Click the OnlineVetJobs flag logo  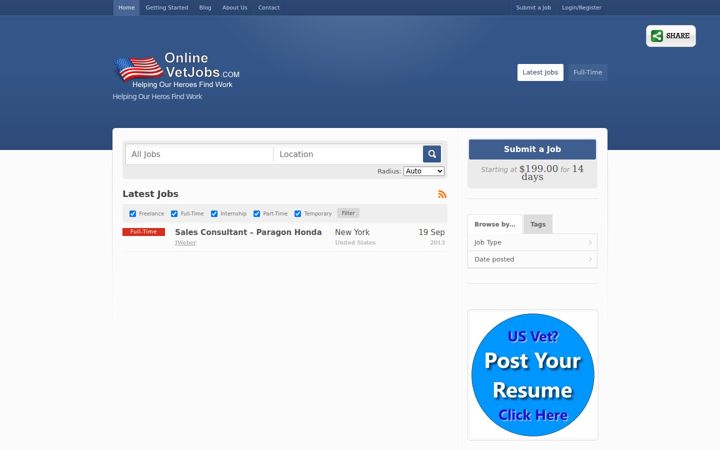177,70
